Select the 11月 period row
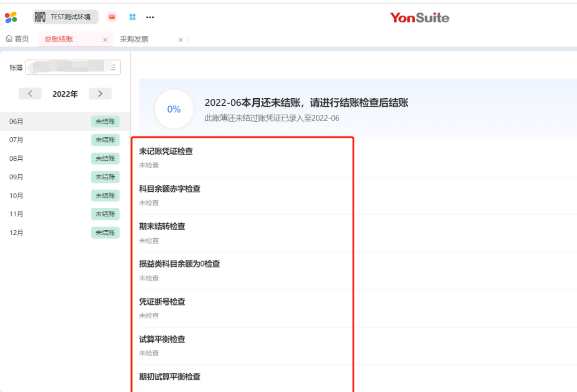Screen dimensions: 577x392 pos(65,214)
